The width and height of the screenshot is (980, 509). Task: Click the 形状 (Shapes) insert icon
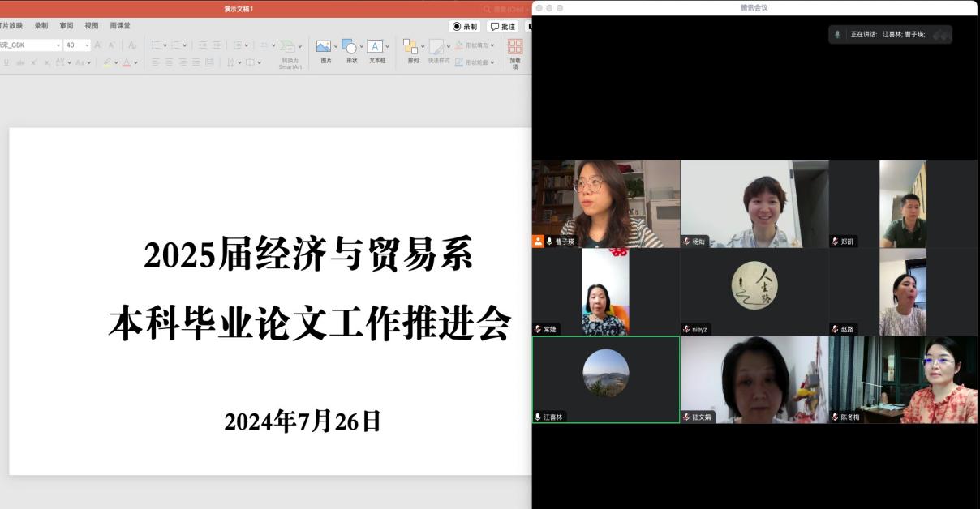349,47
